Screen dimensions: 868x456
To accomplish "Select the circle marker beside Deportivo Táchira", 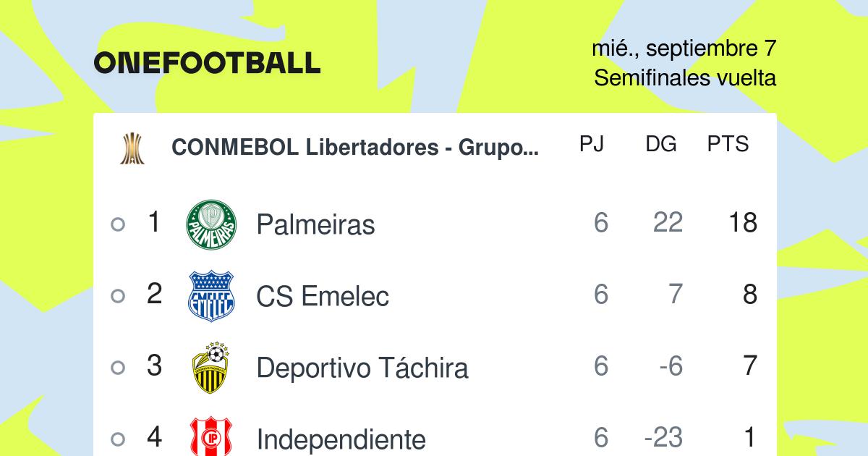I will [118, 367].
